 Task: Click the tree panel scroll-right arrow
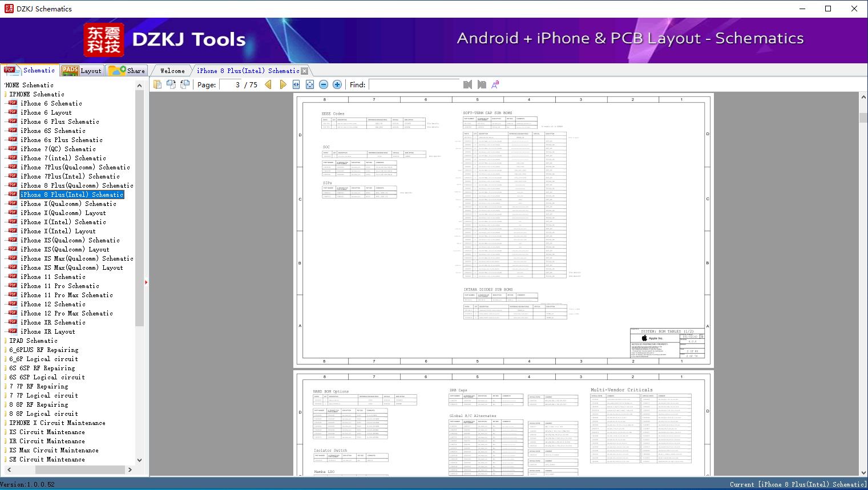pyautogui.click(x=130, y=469)
